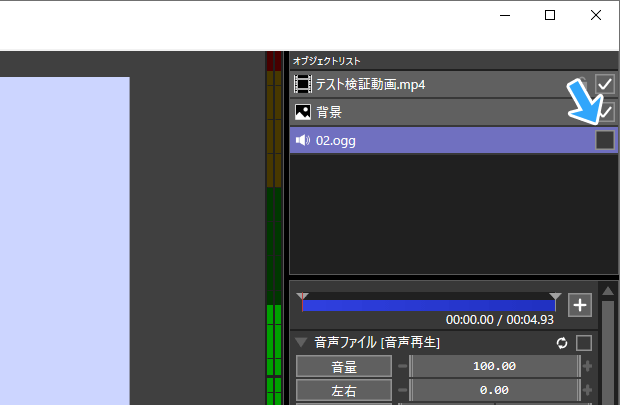Toggle the 音声ファイル effect checkbox
This screenshot has width=620, height=405.
click(584, 343)
